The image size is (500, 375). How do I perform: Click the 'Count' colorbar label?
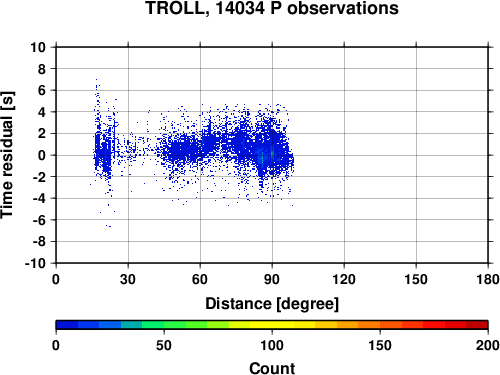click(272, 368)
